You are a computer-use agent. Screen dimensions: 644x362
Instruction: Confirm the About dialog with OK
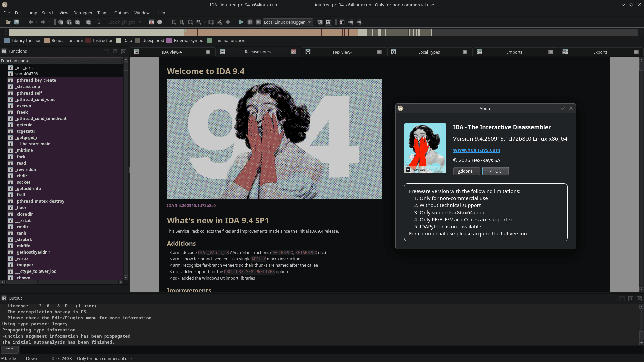[x=495, y=171]
